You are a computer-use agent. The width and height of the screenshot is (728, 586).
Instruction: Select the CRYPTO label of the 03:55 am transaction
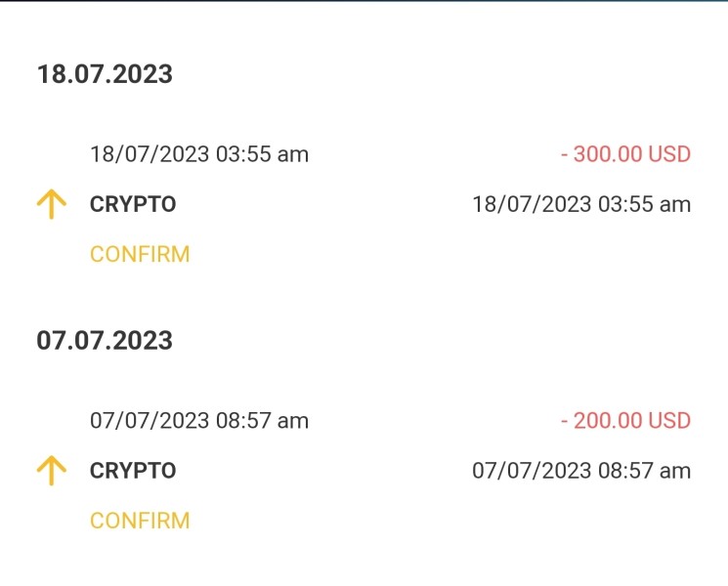click(133, 205)
